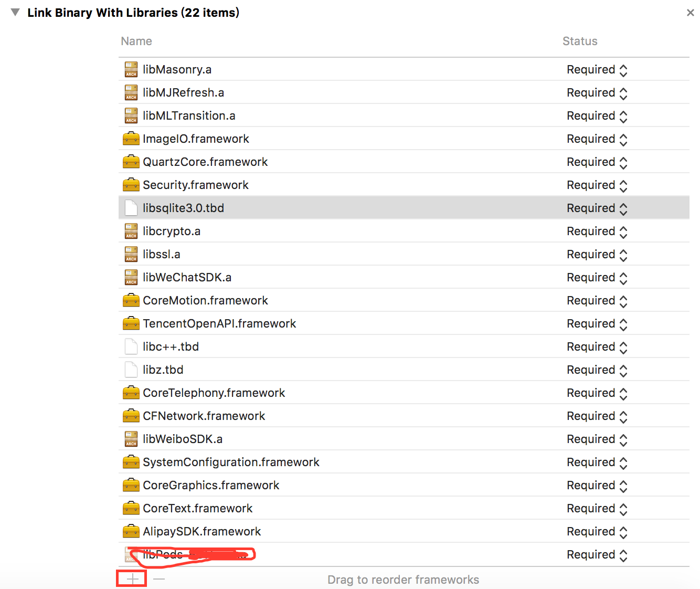Click the libMLTransition.a archive icon
The width and height of the screenshot is (700, 589).
point(131,115)
